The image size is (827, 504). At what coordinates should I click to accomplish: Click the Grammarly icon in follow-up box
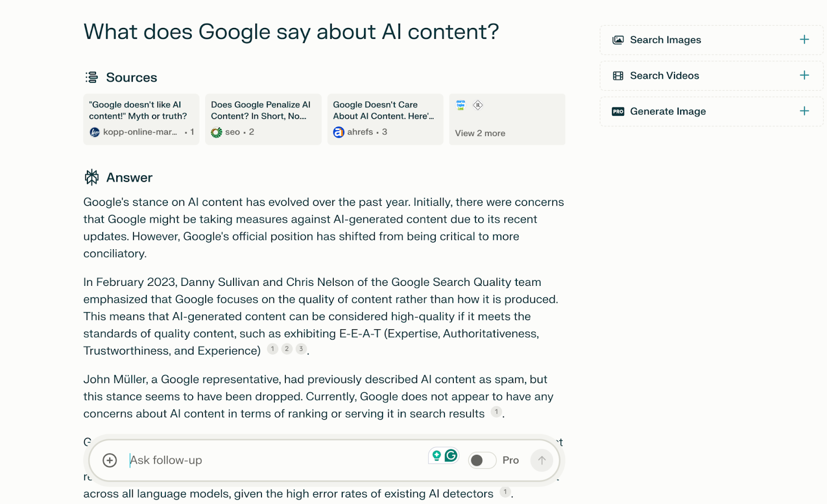[451, 455]
